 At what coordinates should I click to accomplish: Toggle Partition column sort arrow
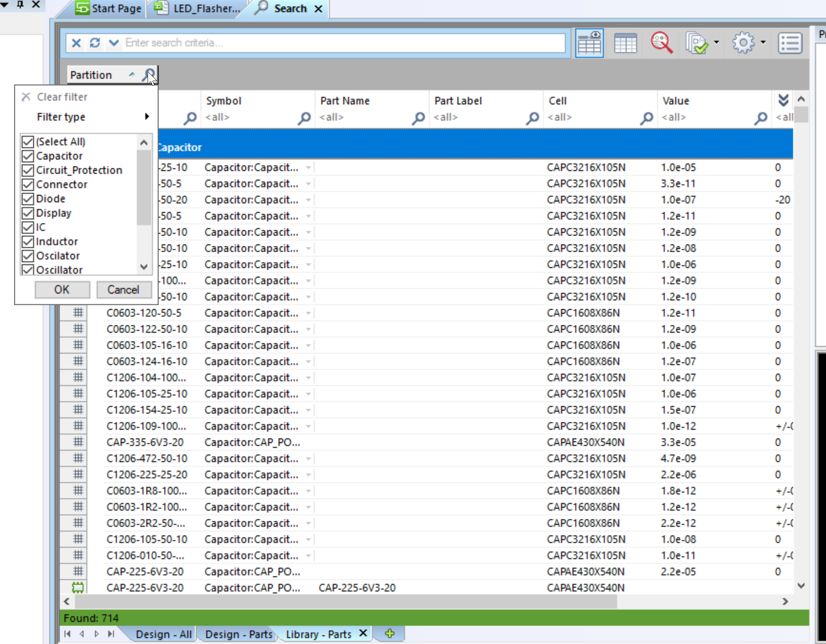click(x=132, y=74)
